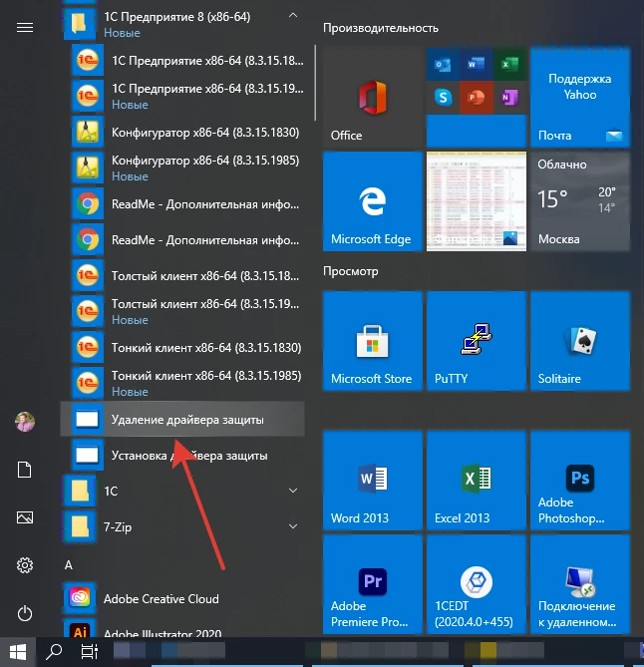
Task: Expand the 7-Zip folder
Action: pos(292,525)
